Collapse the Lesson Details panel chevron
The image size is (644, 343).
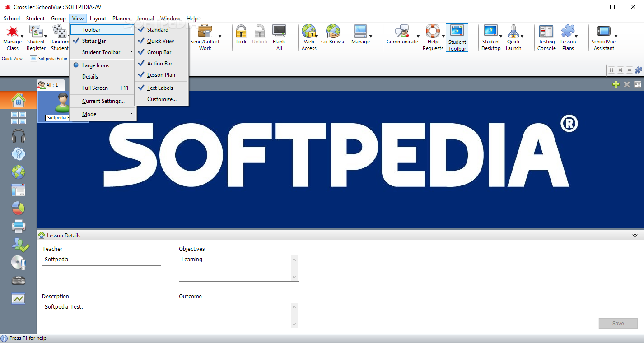pos(635,236)
